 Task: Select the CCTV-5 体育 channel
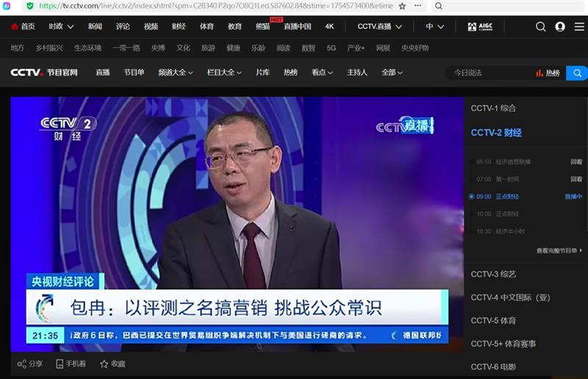(493, 321)
